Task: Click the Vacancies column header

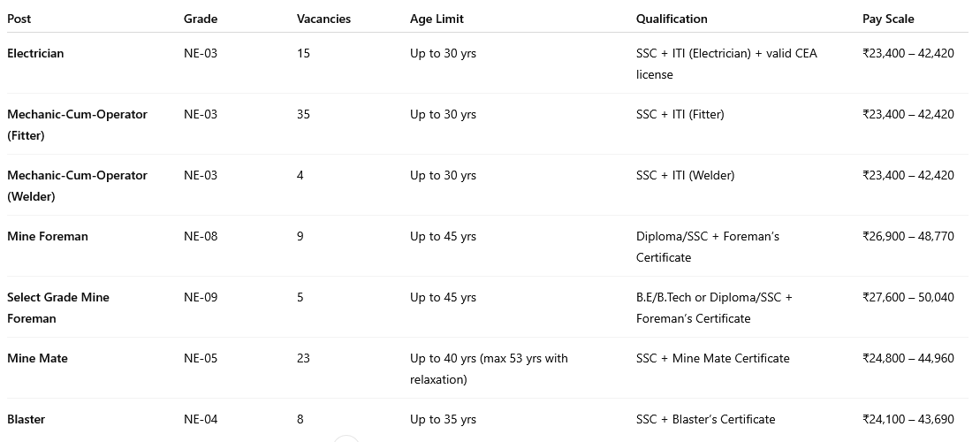Action: tap(323, 19)
